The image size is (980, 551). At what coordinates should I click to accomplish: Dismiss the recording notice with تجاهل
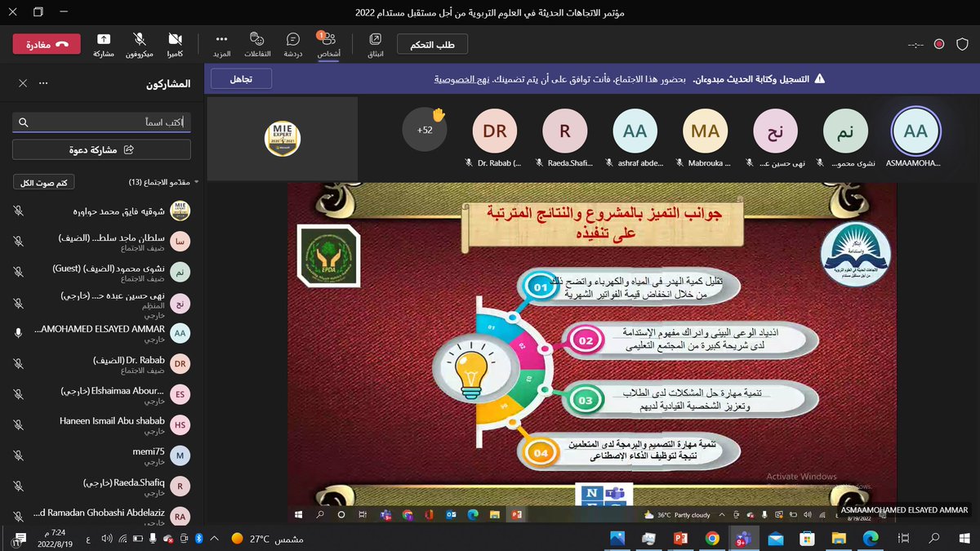(241, 79)
